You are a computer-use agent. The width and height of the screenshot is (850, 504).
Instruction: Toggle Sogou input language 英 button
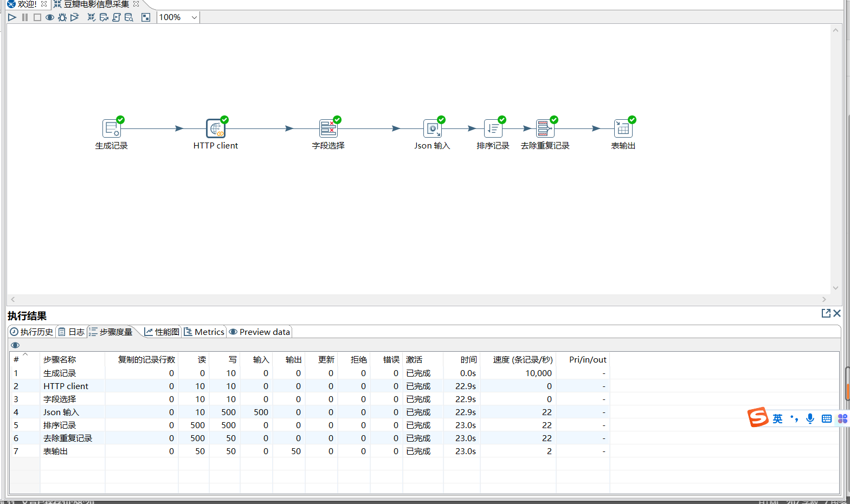[777, 418]
